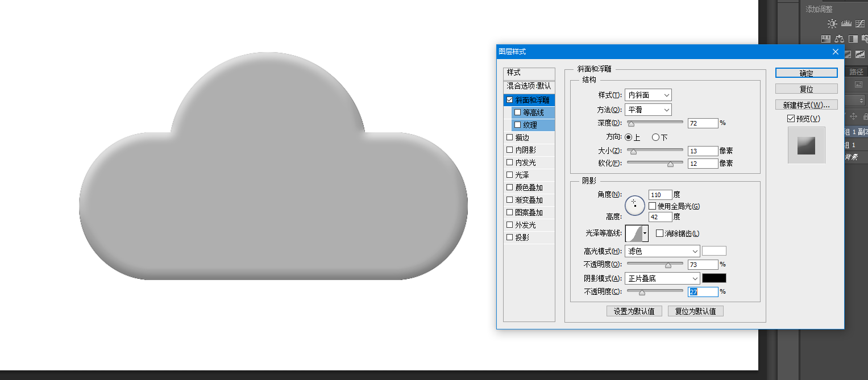Select the 颜色叠加 effect row
Screen dimensions: 868x380
pyautogui.click(x=529, y=187)
